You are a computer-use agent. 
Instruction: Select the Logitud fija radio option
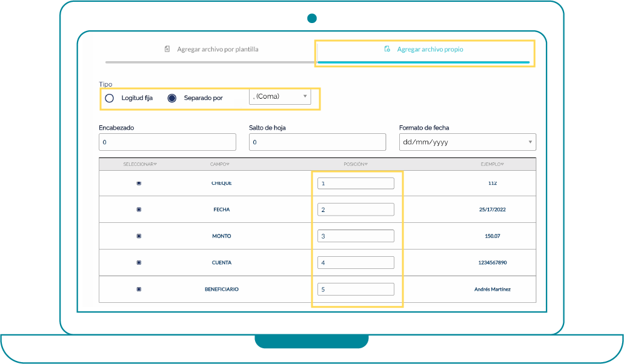[x=110, y=98]
